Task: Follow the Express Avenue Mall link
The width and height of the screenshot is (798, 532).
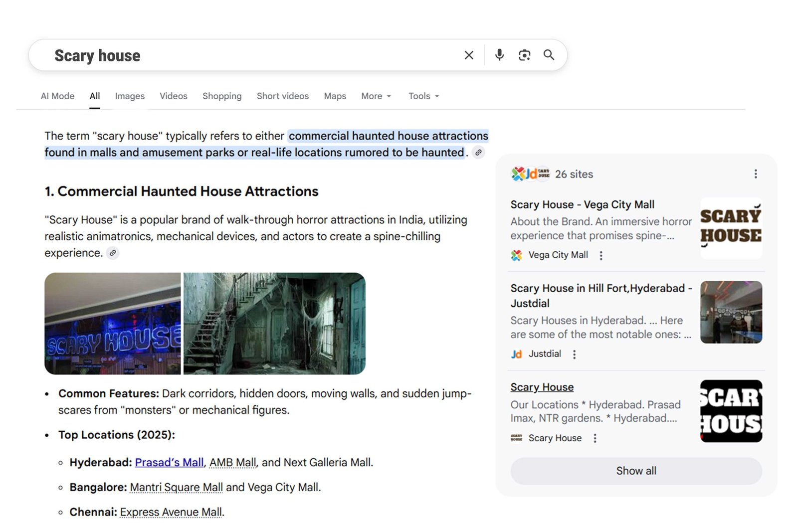Action: click(171, 512)
